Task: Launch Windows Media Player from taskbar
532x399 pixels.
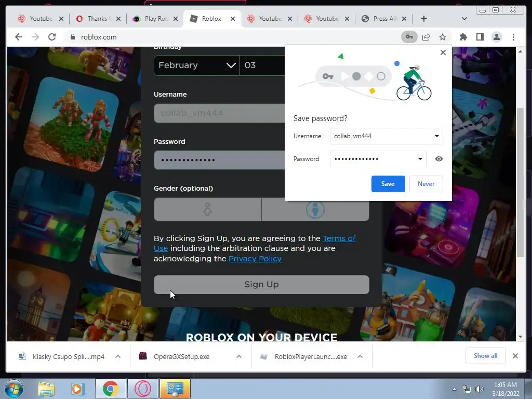Action: pyautogui.click(x=77, y=389)
